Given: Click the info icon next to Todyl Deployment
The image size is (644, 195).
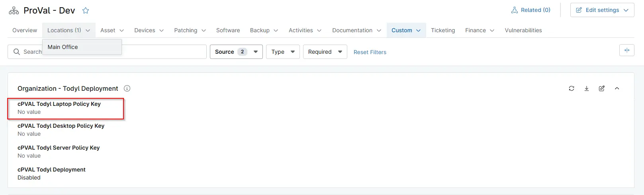Looking at the screenshot, I should click(x=127, y=88).
